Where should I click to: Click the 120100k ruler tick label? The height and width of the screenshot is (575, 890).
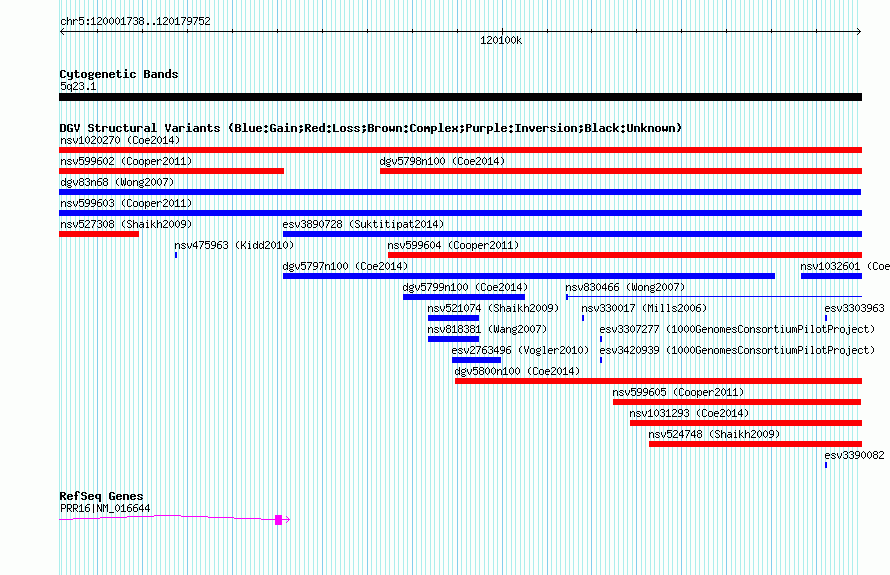501,40
